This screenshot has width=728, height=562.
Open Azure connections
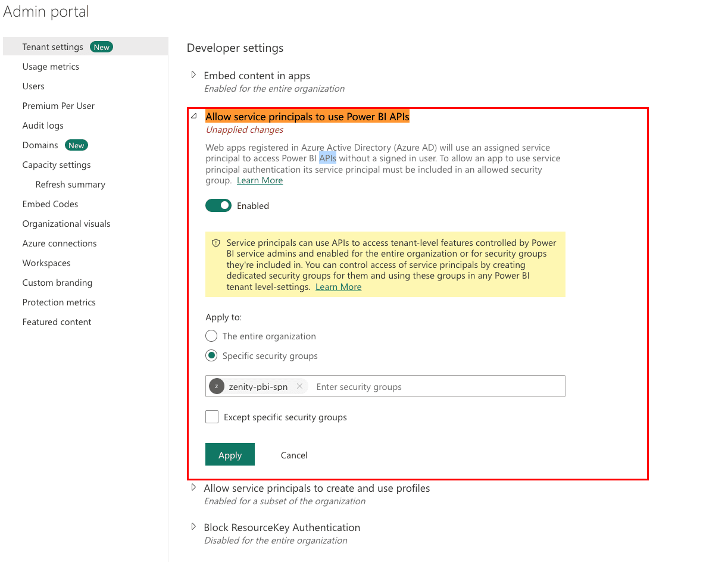60,243
